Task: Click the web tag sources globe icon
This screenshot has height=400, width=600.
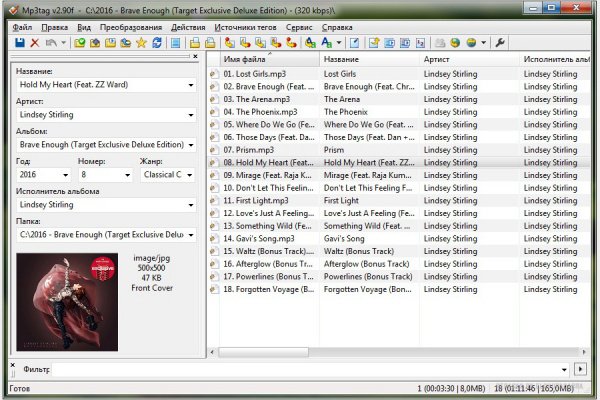Action: [471, 42]
